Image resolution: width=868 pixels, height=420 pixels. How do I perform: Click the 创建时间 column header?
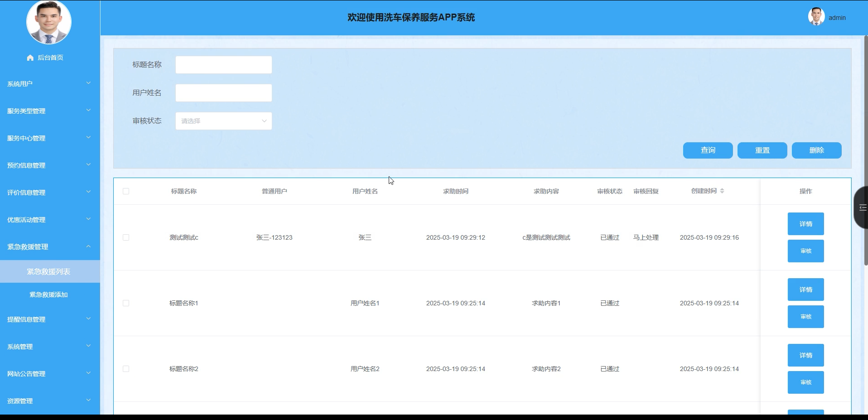tap(704, 191)
